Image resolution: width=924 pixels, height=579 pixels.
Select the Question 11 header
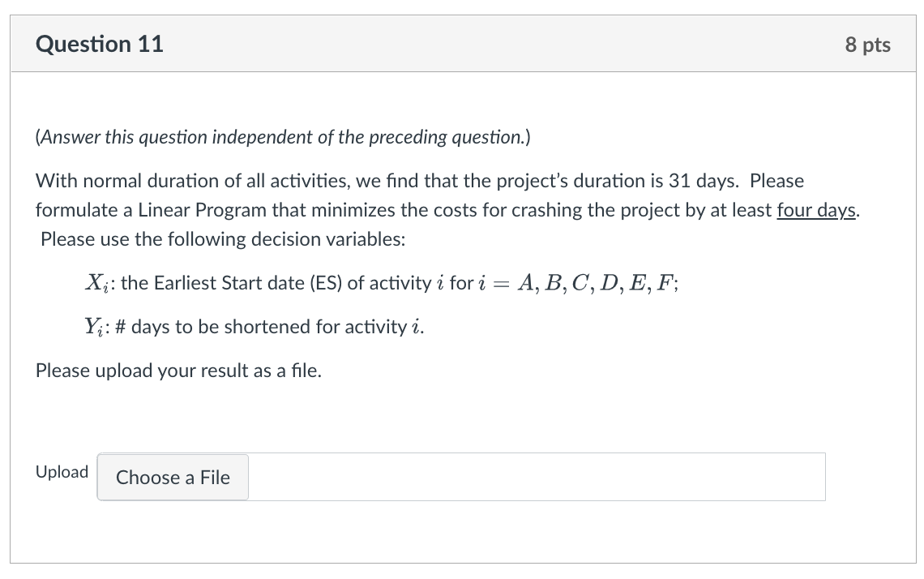pos(99,44)
